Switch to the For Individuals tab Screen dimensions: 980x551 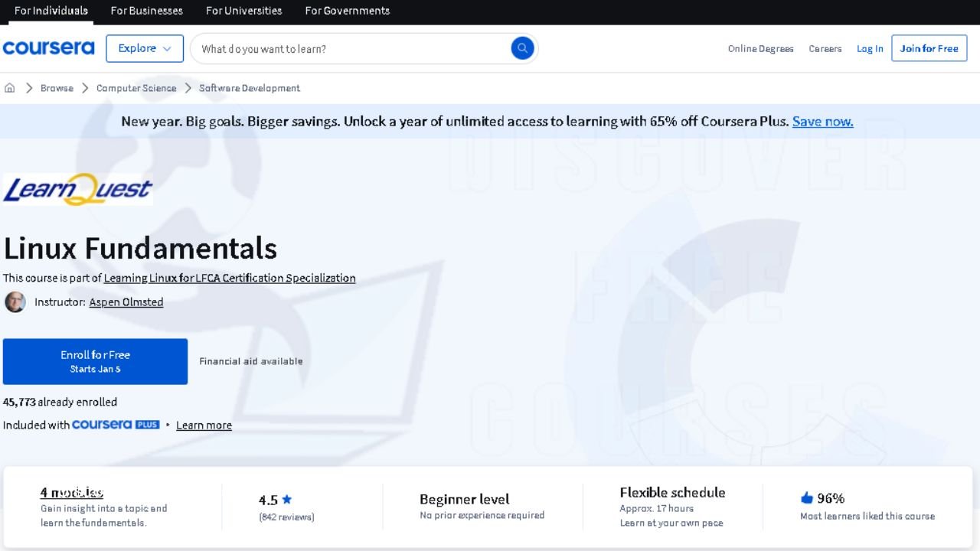click(51, 11)
